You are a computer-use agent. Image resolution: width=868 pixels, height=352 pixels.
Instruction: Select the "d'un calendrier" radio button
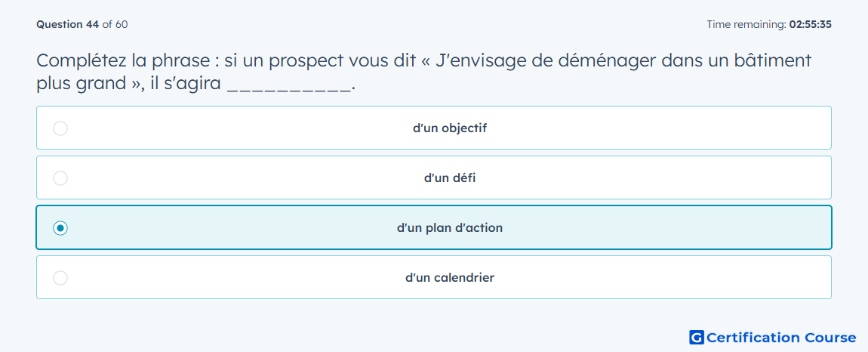click(x=60, y=278)
